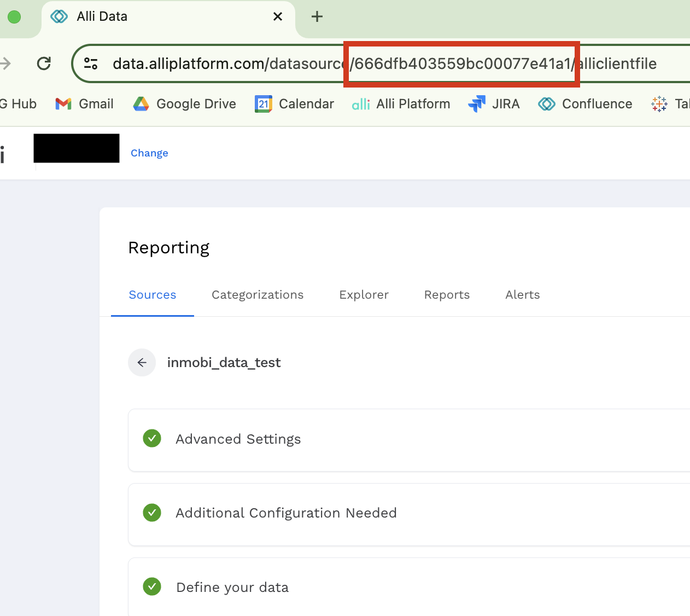
Task: Go to the Alerts tab
Action: pos(522,295)
